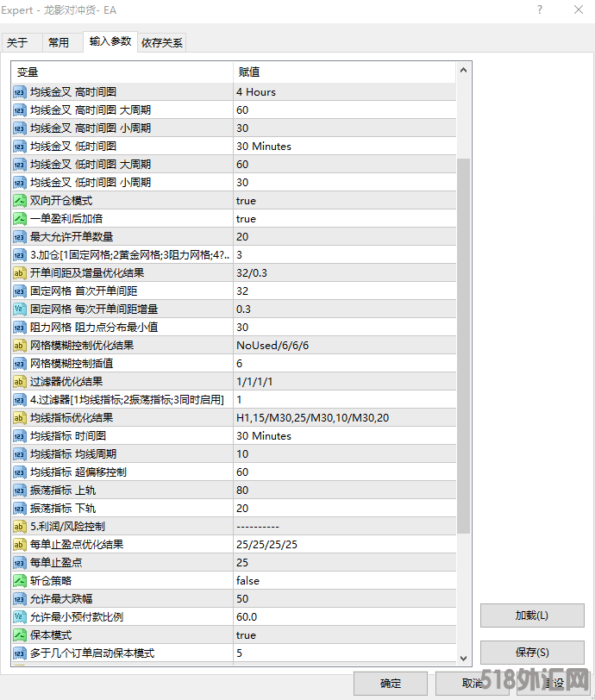Screen dimensions: 595x700
Task: Click the icon beside 均线金叉 高时间图 大周期
Action: click(x=19, y=110)
